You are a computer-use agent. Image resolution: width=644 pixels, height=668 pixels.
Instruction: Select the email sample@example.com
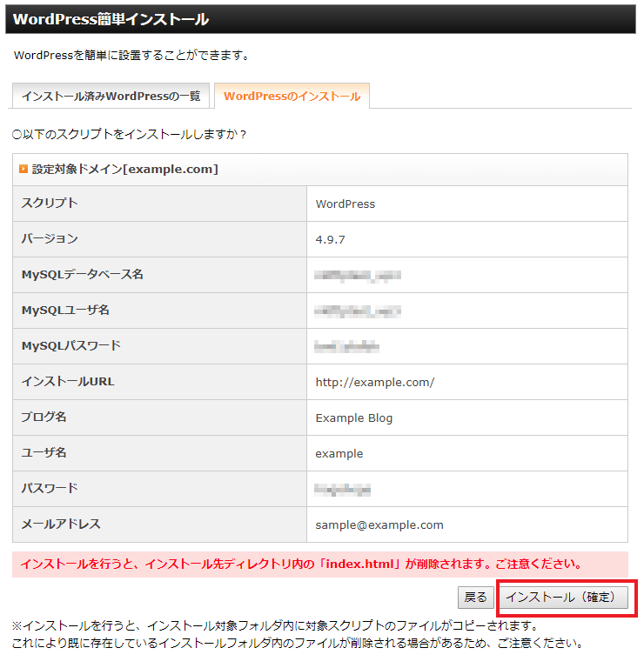click(379, 524)
